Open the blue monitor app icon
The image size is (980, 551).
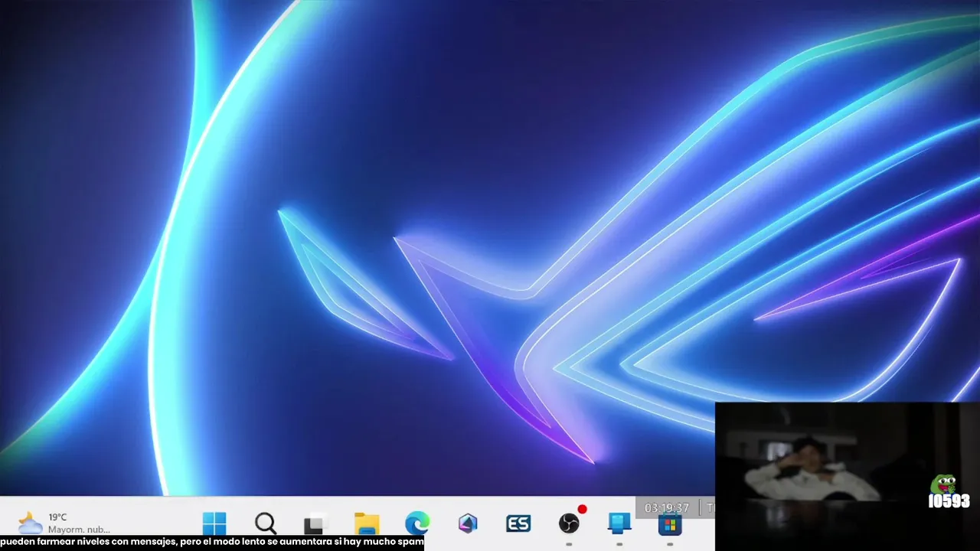(619, 523)
